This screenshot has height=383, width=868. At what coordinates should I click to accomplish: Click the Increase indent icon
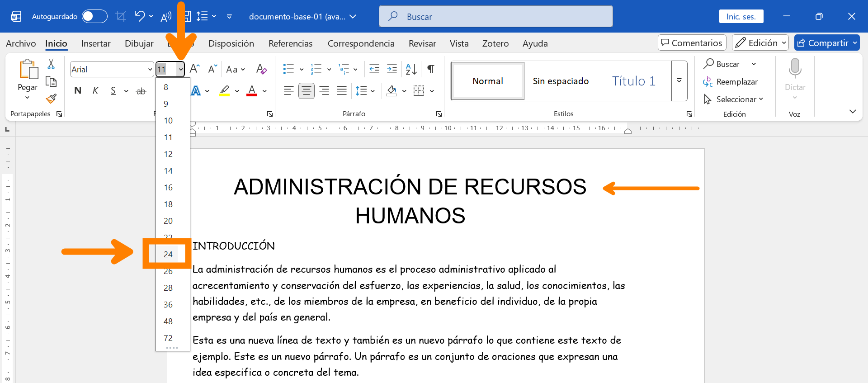pos(392,69)
